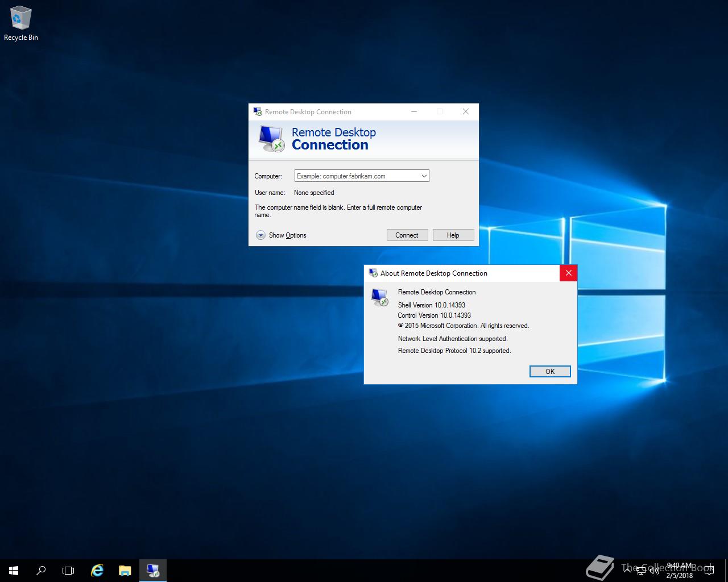Open File Explorer from taskbar
728x582 pixels.
point(125,571)
